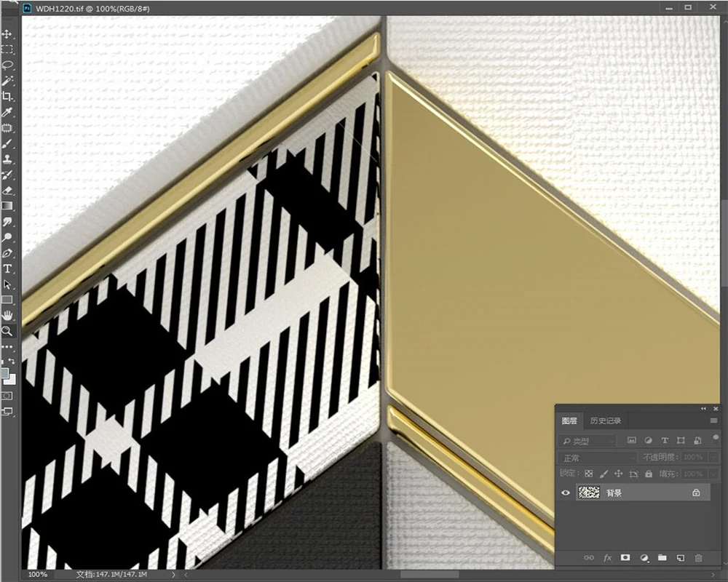Click the 不透明度 opacity value field
This screenshot has height=582, width=728.
(x=693, y=458)
